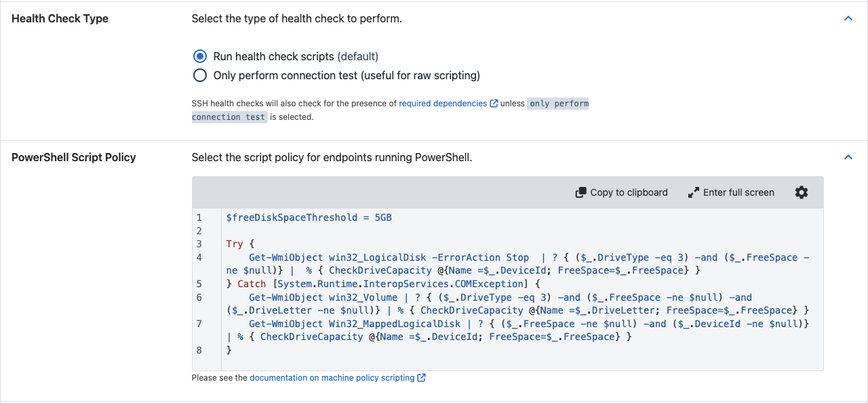The width and height of the screenshot is (868, 403).
Task: Open the code editor settings gear
Action: [802, 192]
